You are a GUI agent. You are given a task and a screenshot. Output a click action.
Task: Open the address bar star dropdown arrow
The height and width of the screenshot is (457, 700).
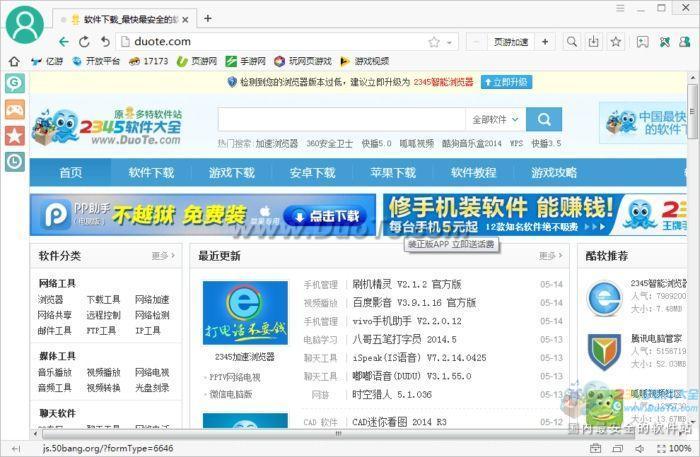tap(450, 43)
